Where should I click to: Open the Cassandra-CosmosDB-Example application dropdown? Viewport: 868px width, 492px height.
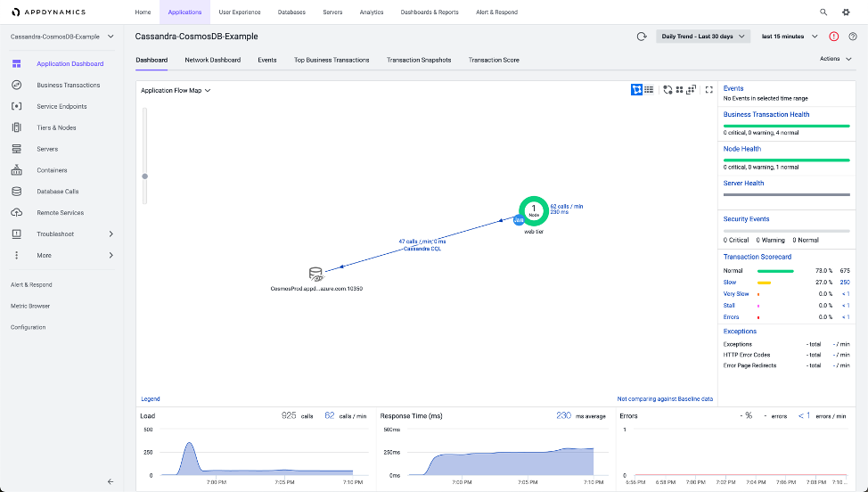[62, 37]
